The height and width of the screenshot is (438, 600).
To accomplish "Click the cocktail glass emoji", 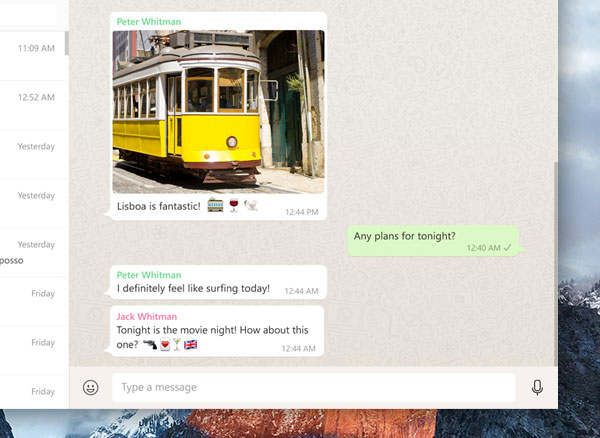I will click(x=177, y=344).
